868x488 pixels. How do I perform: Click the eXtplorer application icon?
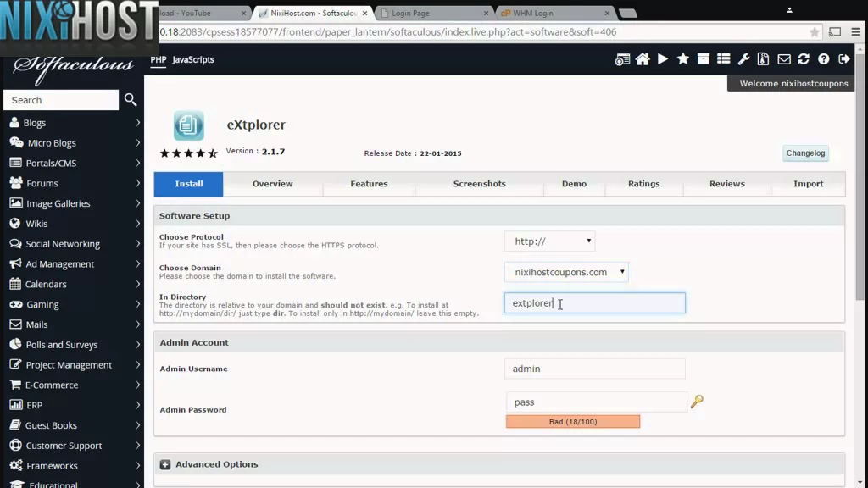(x=189, y=125)
